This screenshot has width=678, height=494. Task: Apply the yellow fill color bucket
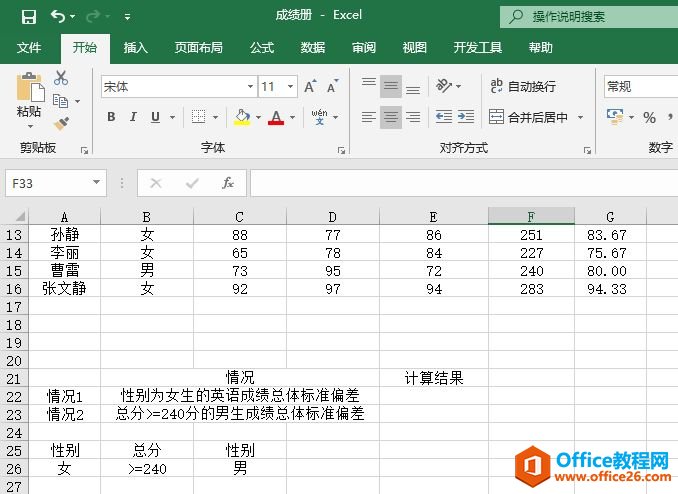pos(242,117)
